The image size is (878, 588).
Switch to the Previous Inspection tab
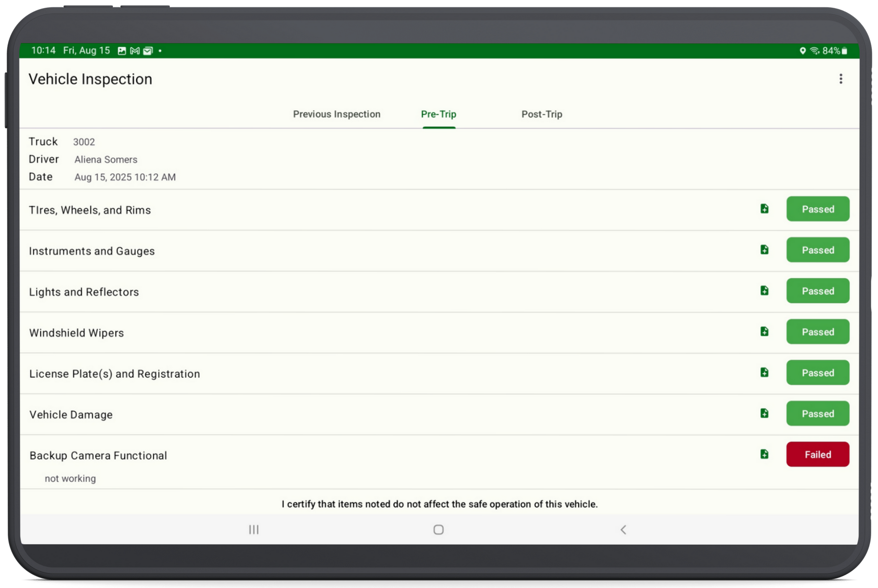(336, 114)
